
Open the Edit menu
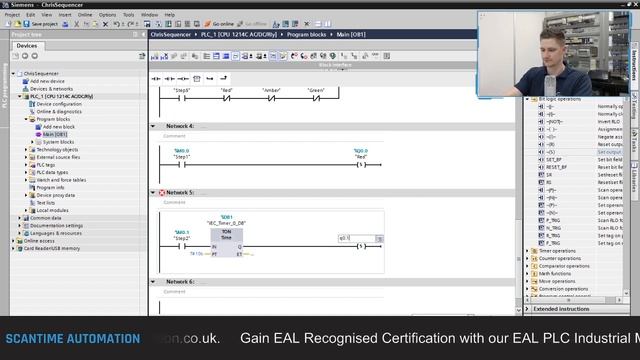(31, 15)
